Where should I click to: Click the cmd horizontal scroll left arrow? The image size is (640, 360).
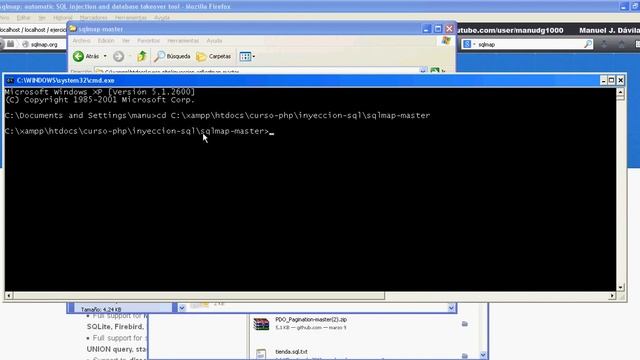click(9, 296)
